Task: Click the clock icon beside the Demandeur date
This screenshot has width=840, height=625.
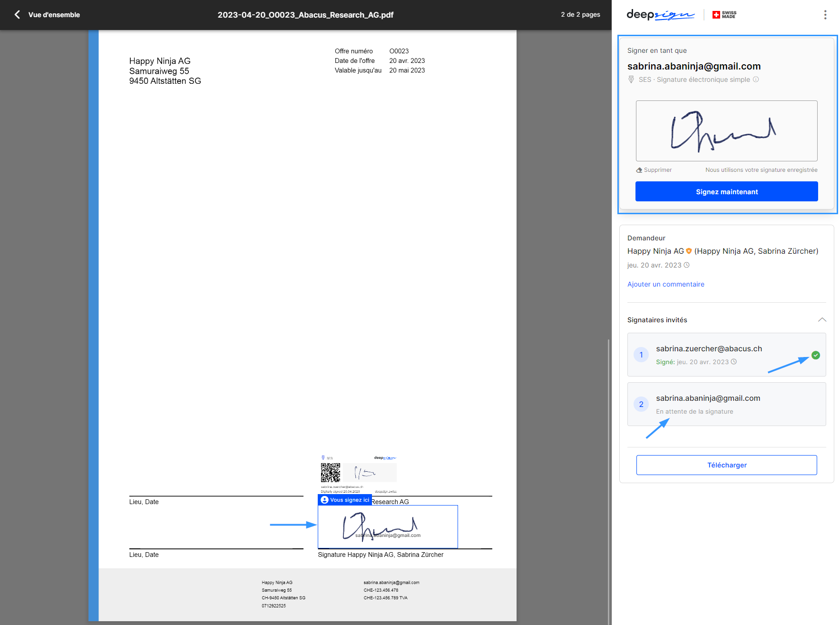Action: pos(686,265)
